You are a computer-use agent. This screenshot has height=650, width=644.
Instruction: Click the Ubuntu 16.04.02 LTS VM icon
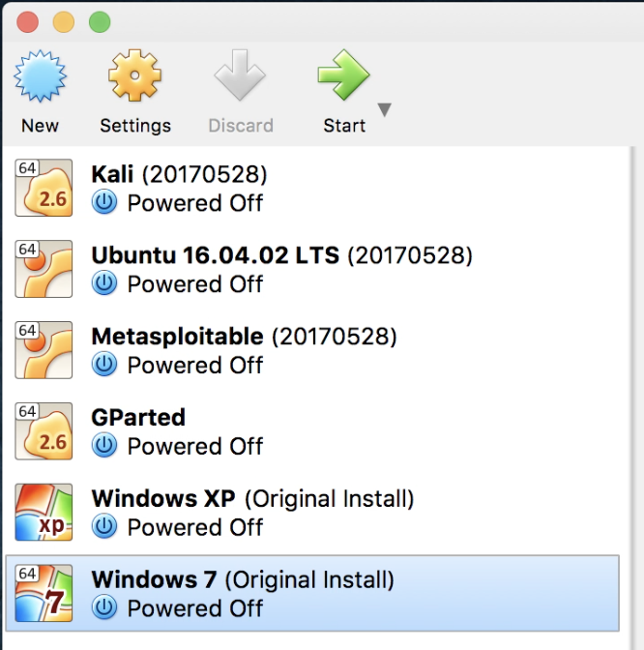click(44, 269)
